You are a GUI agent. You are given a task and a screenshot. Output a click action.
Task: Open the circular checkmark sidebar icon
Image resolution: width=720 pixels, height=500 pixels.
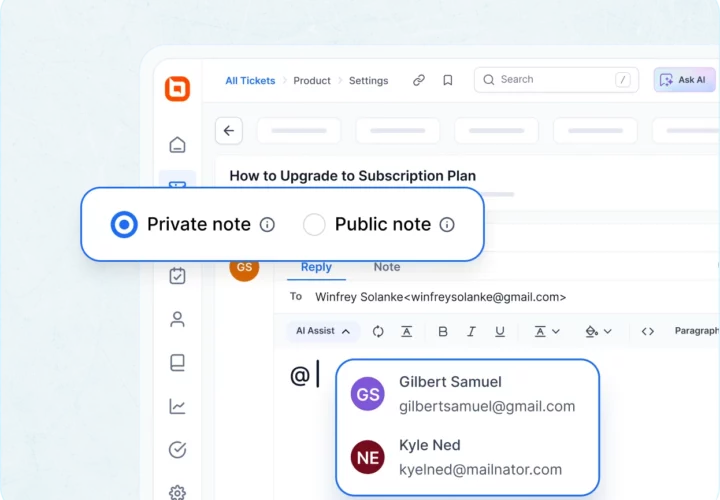click(177, 449)
